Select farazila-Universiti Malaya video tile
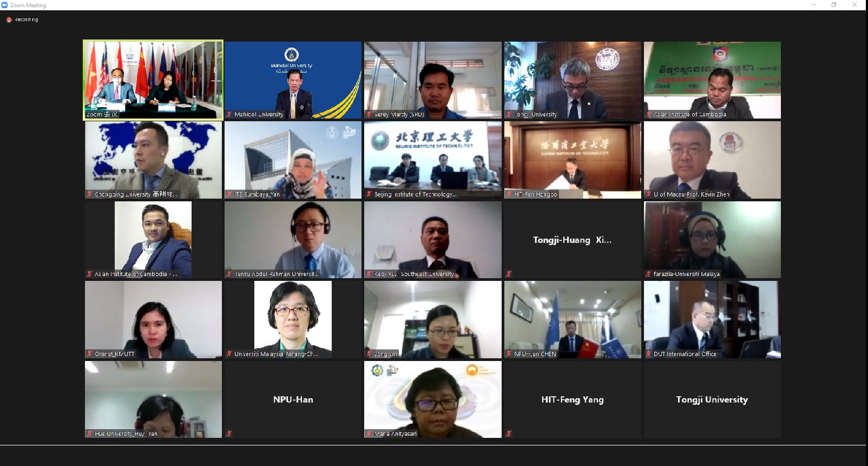Screen dimensions: 868x466 pos(712,240)
